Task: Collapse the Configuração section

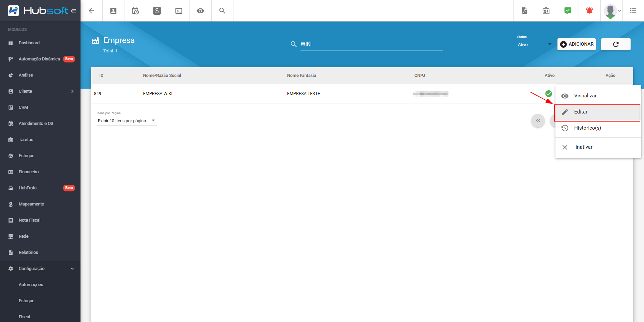Action: [40, 269]
